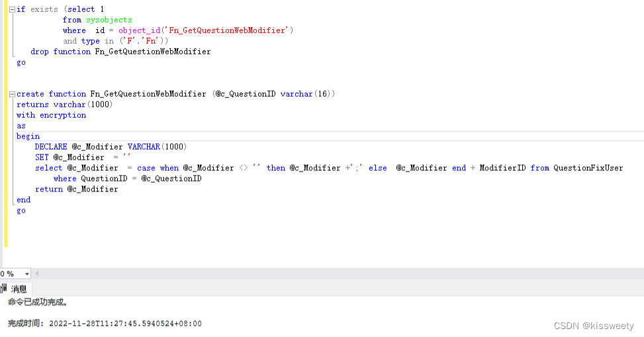
Task: Click '@c_QuestionID varchar(16)' parameter
Action: (x=274, y=94)
